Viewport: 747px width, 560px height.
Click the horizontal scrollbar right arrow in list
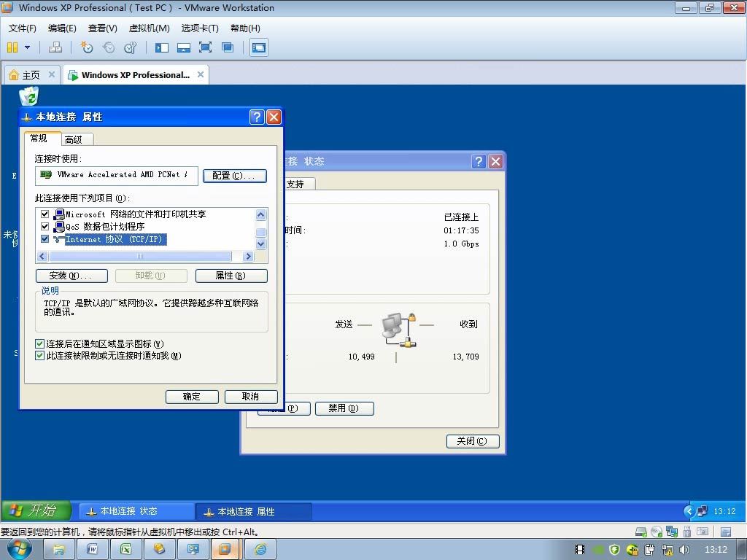[248, 256]
